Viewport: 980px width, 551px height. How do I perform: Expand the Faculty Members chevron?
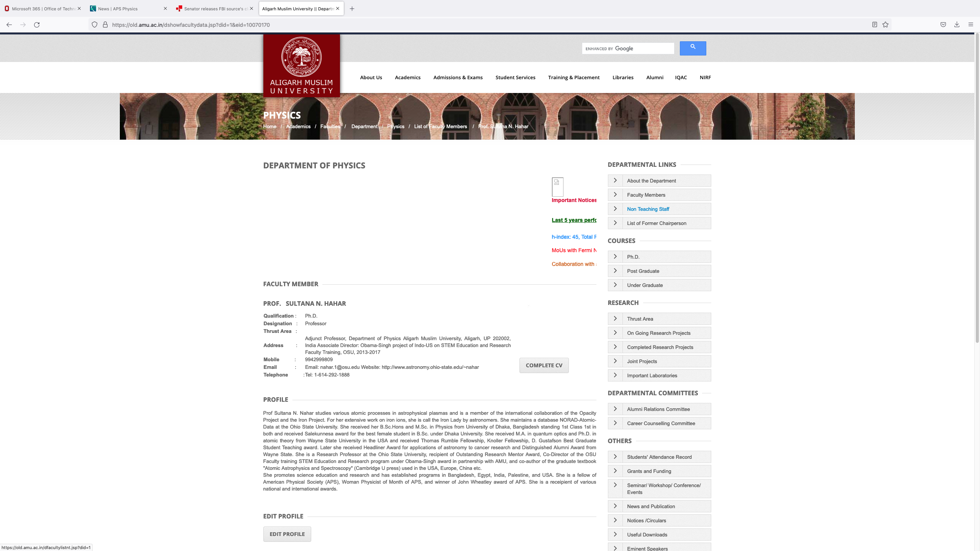point(615,195)
